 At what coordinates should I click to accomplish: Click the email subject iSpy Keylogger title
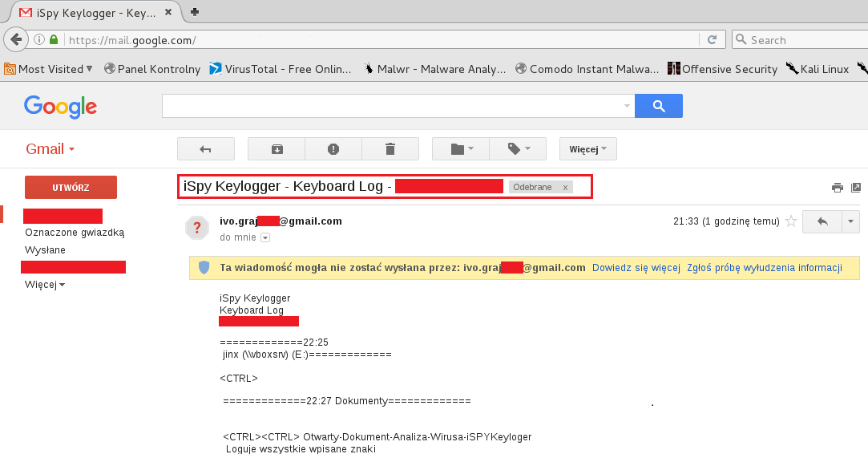tap(287, 186)
